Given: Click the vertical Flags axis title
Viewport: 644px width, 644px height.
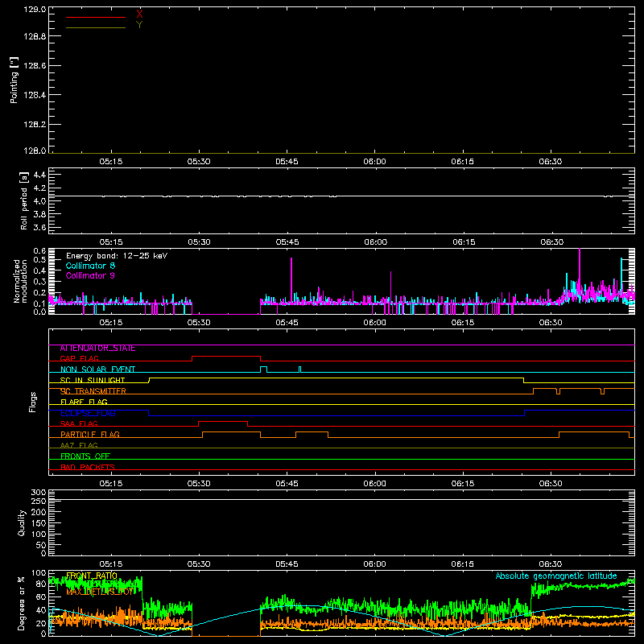Looking at the screenshot, I should click(x=32, y=402).
